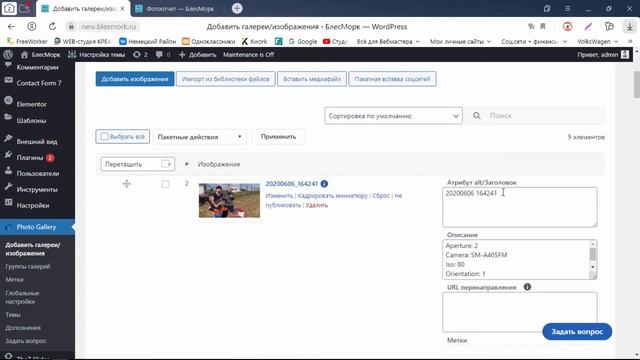
Task: Show more bookmarks with the double chevron
Action: 630,41
